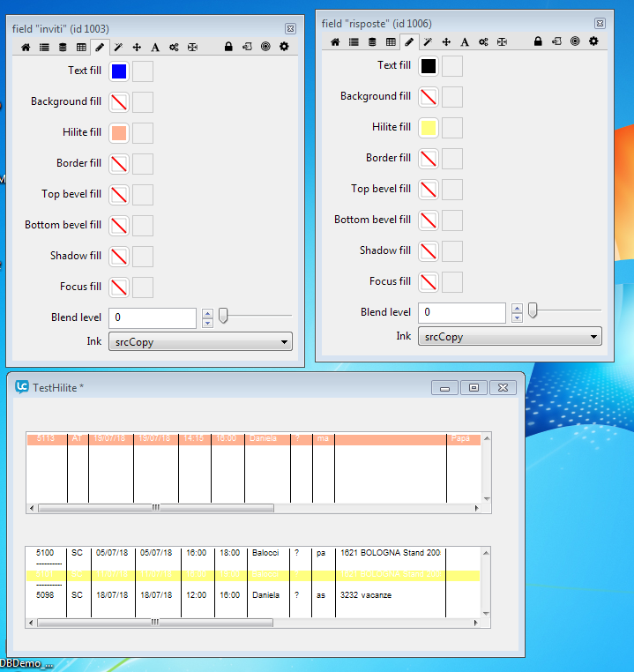Image resolution: width=634 pixels, height=672 pixels.
Task: Click the empty pattern box beside risposte Hilite fill
Action: point(452,128)
